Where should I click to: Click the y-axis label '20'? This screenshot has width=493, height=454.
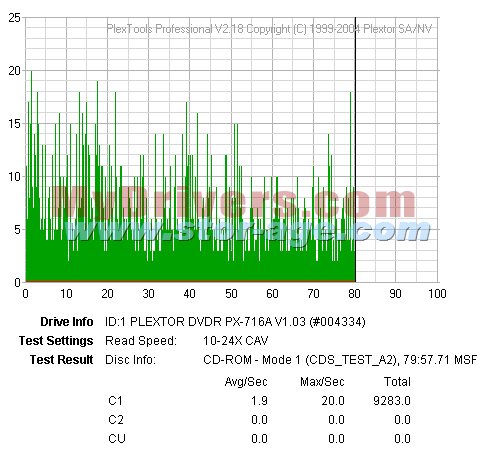[x=15, y=71]
